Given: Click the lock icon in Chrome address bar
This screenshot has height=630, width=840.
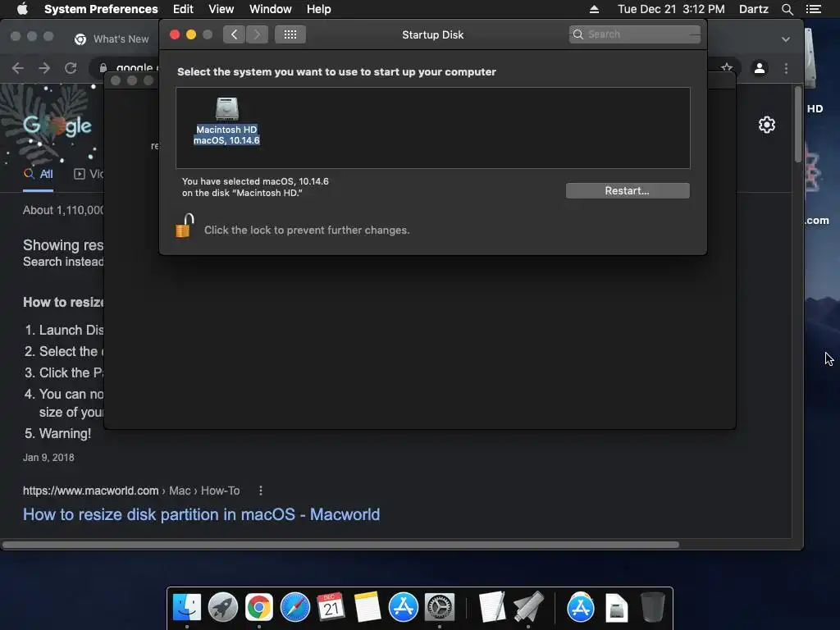Looking at the screenshot, I should point(103,68).
